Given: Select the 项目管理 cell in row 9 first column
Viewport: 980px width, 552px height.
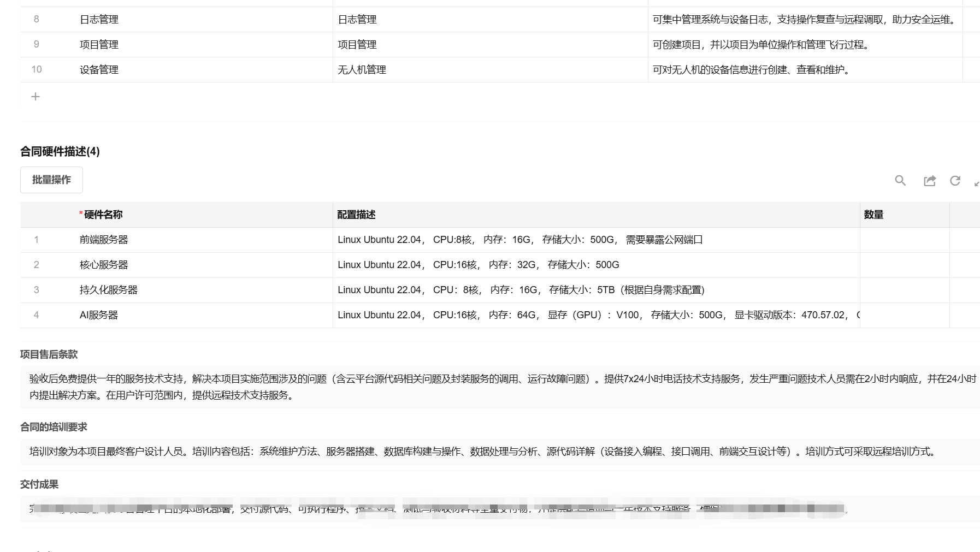Looking at the screenshot, I should pos(204,45).
